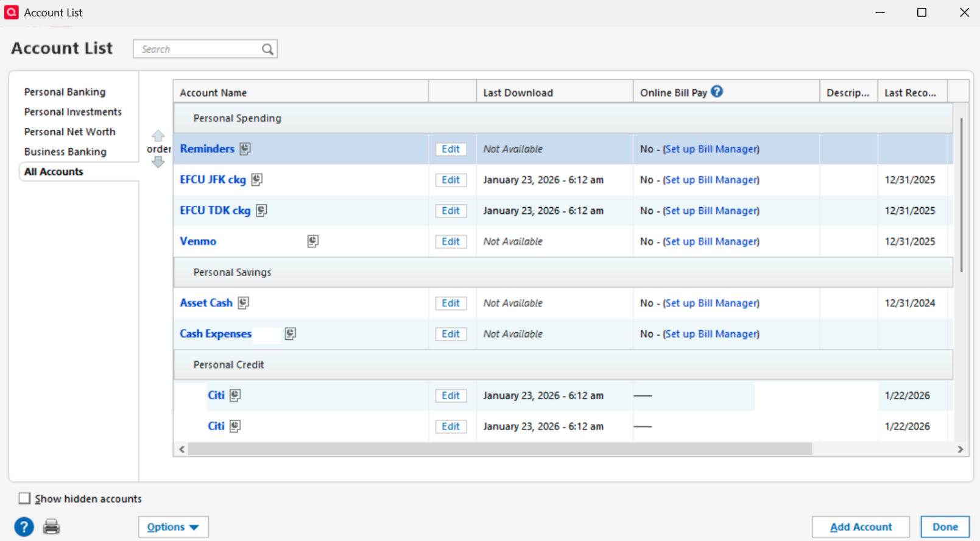980x541 pixels.
Task: Click Set up Bill Manager for EFCU JFK ckg
Action: 711,180
